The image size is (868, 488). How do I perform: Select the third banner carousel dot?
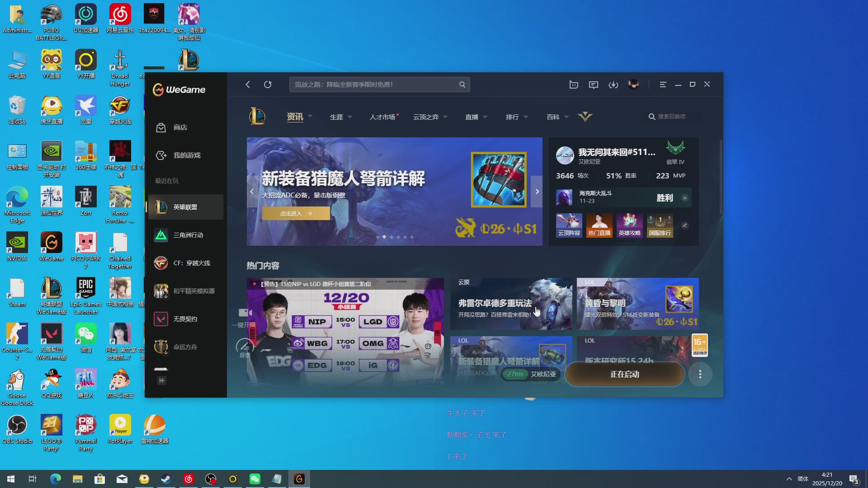[x=392, y=237]
